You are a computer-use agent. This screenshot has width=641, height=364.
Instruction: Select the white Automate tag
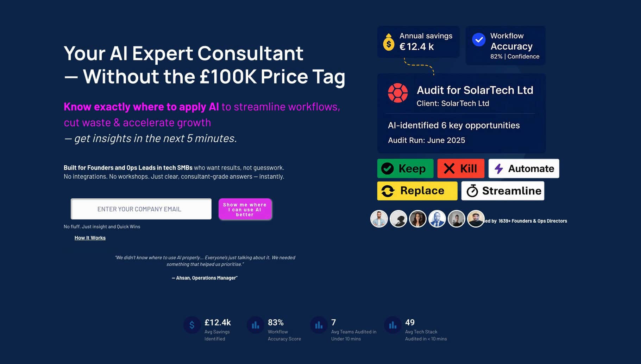pos(523,168)
